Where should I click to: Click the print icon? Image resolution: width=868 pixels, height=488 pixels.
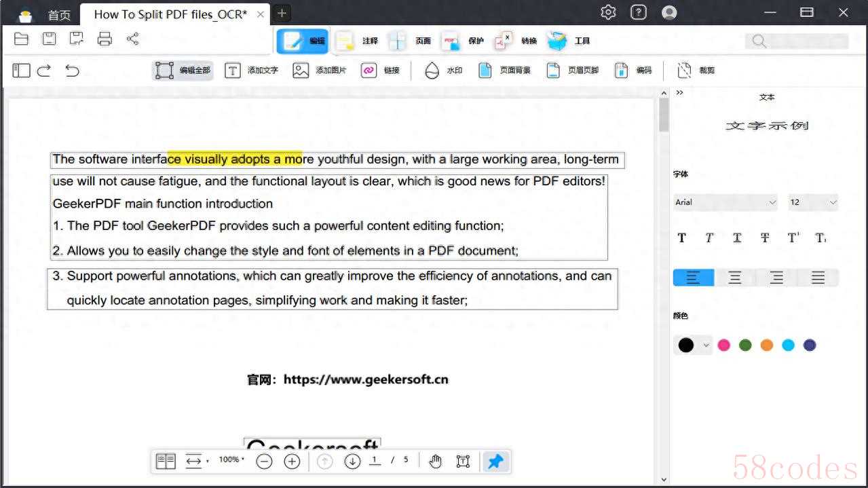coord(105,39)
